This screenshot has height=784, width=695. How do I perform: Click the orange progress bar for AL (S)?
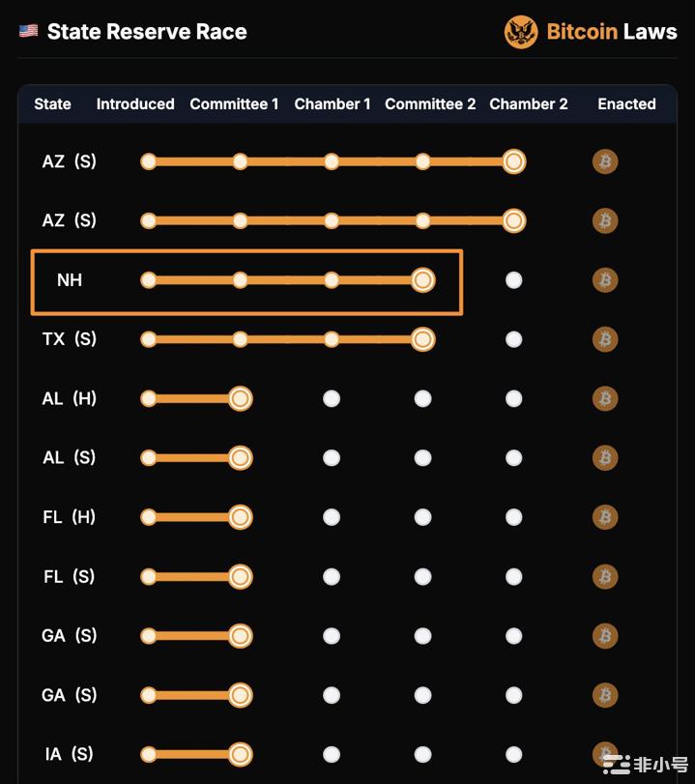pos(194,458)
